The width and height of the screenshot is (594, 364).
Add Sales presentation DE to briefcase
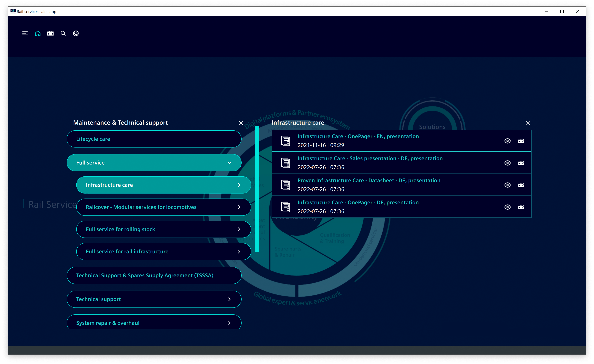tap(521, 163)
